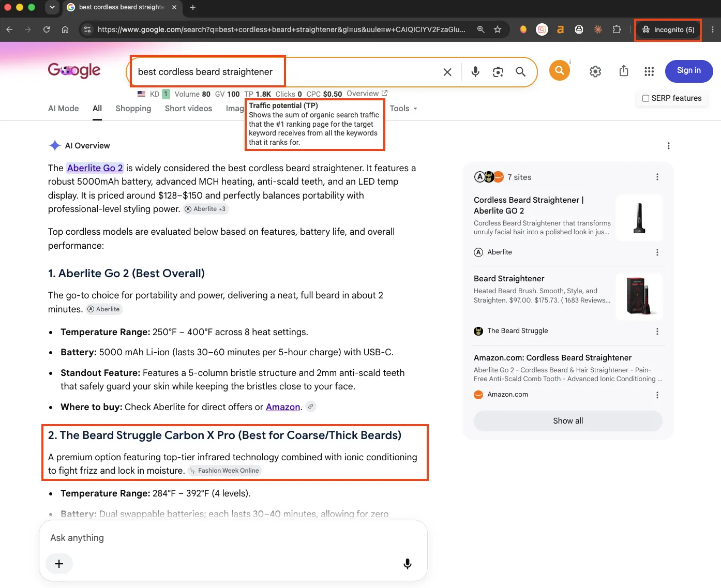Click the plus button in Ask anything
The image size is (721, 588).
click(x=59, y=564)
